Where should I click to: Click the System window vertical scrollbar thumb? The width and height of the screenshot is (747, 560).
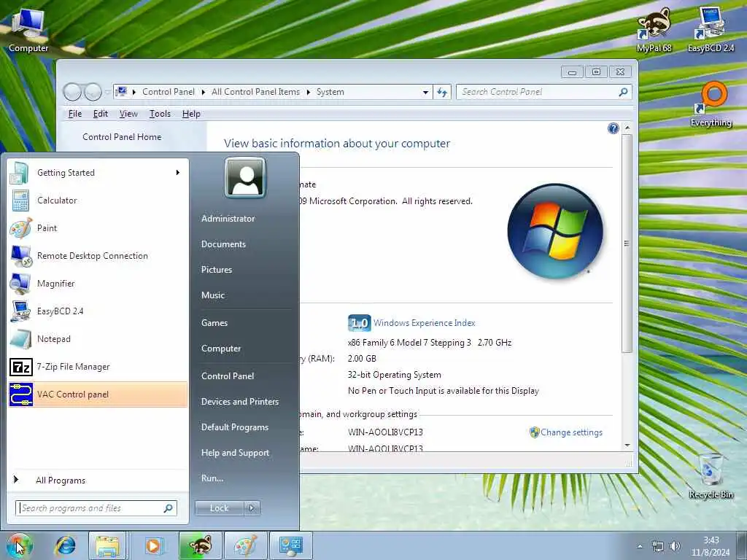[x=627, y=244]
